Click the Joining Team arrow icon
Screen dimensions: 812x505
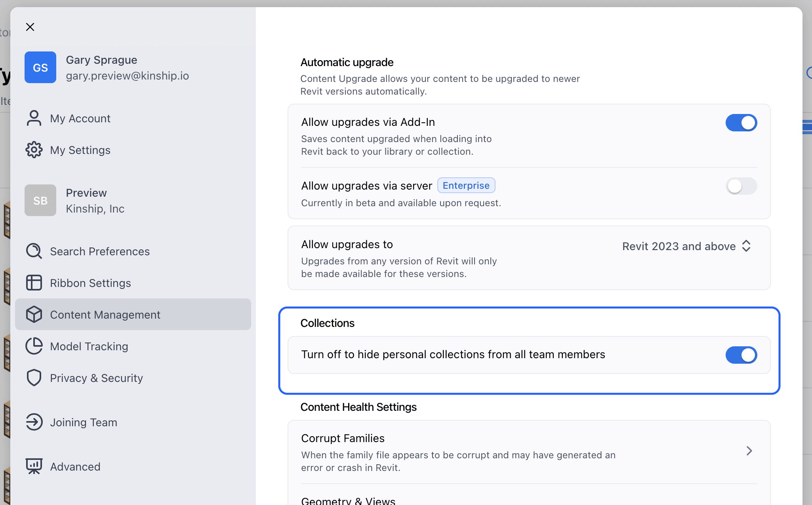pos(34,422)
